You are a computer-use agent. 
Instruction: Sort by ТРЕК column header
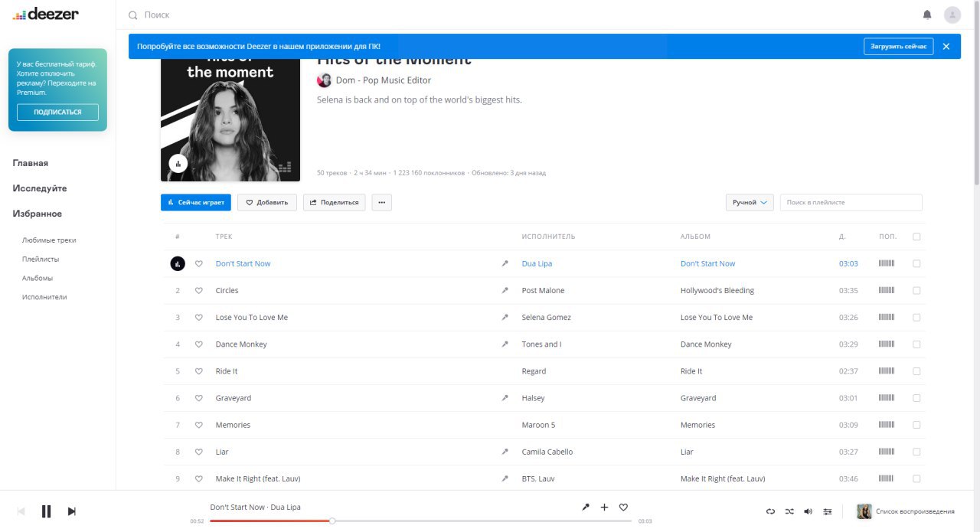point(224,237)
